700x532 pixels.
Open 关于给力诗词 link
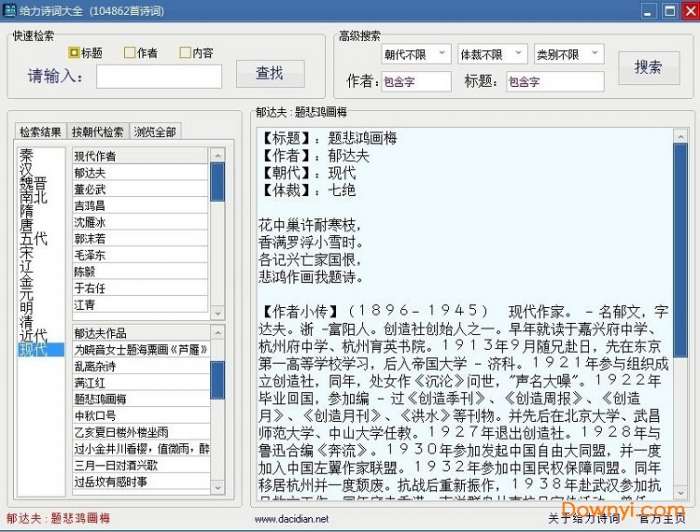[x=584, y=518]
